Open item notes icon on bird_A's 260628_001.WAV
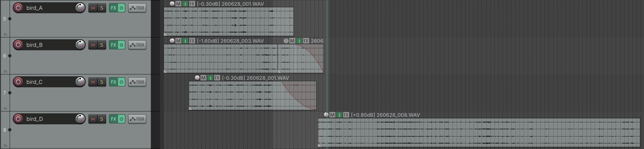 pos(185,4)
